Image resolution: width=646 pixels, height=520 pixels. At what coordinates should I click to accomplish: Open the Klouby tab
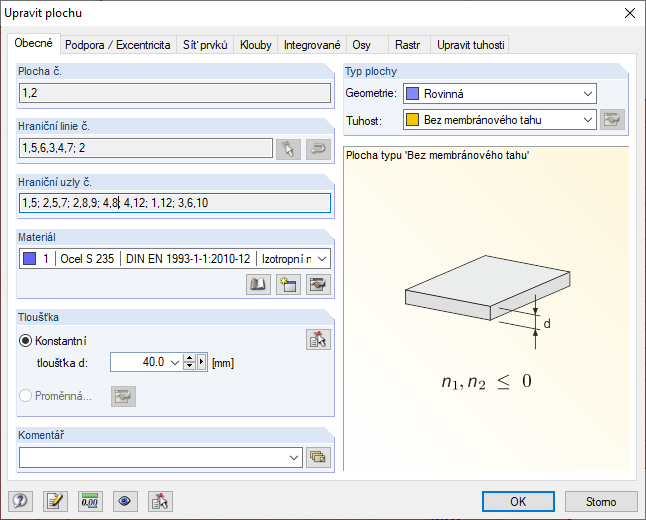[256, 45]
